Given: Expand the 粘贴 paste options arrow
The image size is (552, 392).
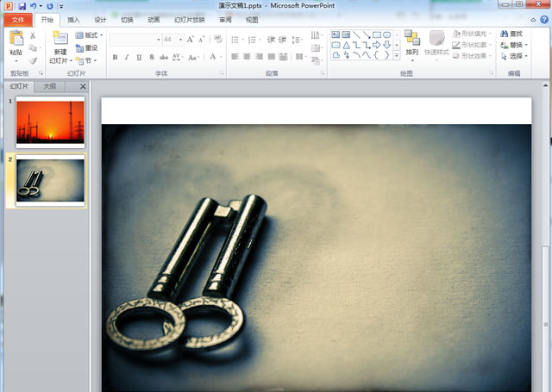Looking at the screenshot, I should [x=16, y=61].
